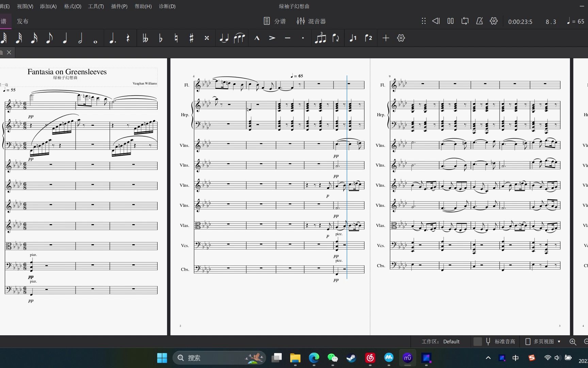Click the blue playback cursor line
Image resolution: width=588 pixels, height=368 pixels.
tap(347, 177)
